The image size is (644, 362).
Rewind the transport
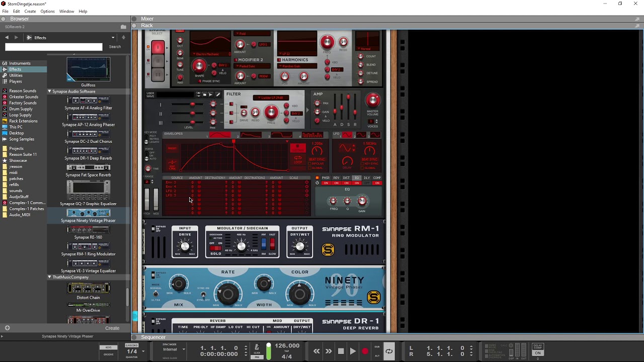point(316,351)
